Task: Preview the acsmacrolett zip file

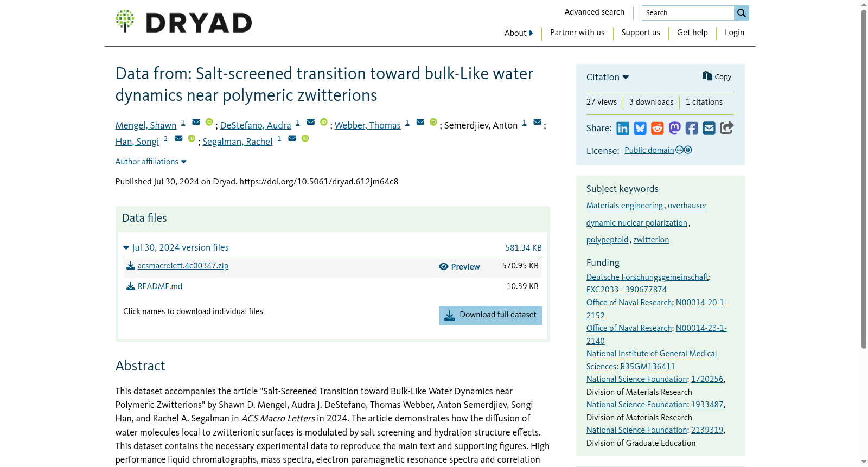Action: (x=459, y=267)
